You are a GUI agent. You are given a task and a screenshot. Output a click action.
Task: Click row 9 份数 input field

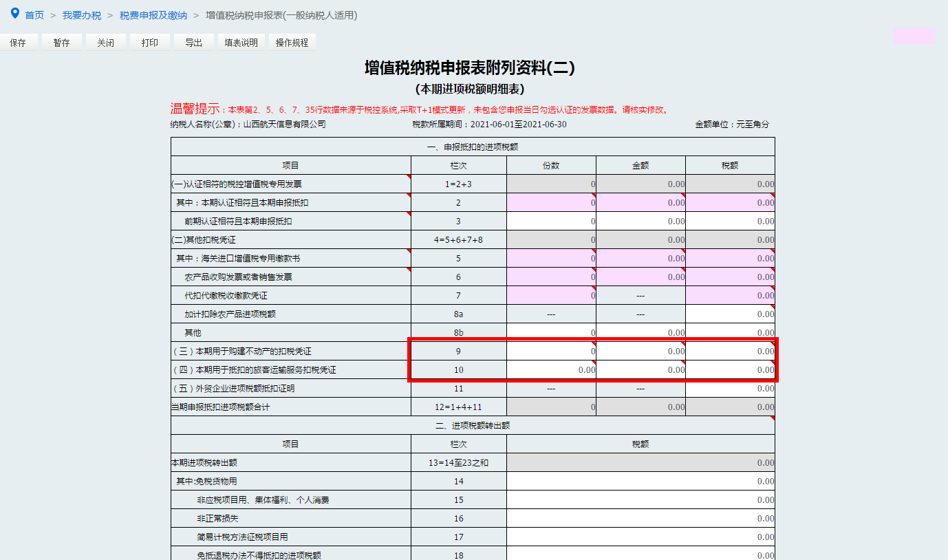coord(551,352)
